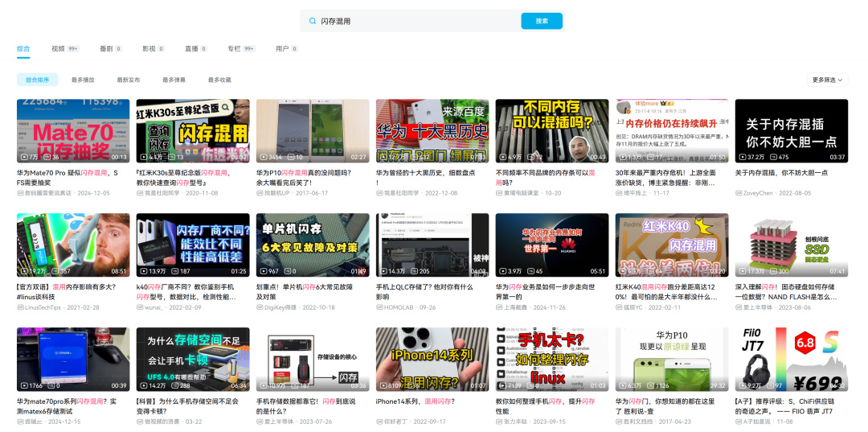Switch to the 用户 tab
The width and height of the screenshot is (868, 432).
point(287,49)
